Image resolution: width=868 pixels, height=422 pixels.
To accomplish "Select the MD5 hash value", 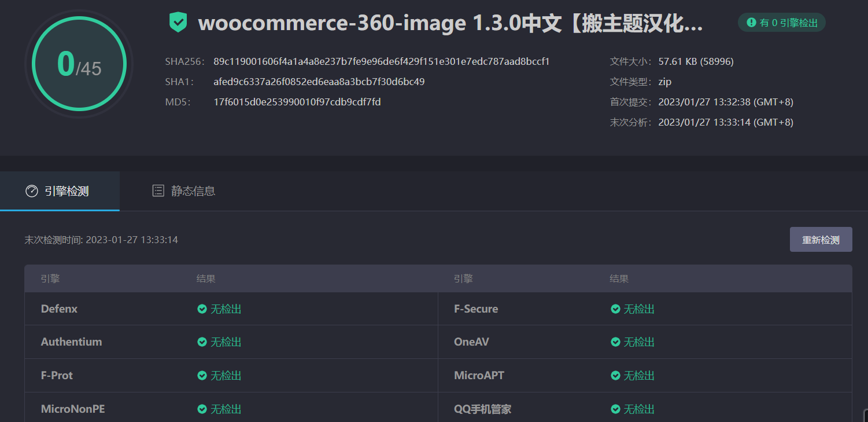I will [x=297, y=102].
